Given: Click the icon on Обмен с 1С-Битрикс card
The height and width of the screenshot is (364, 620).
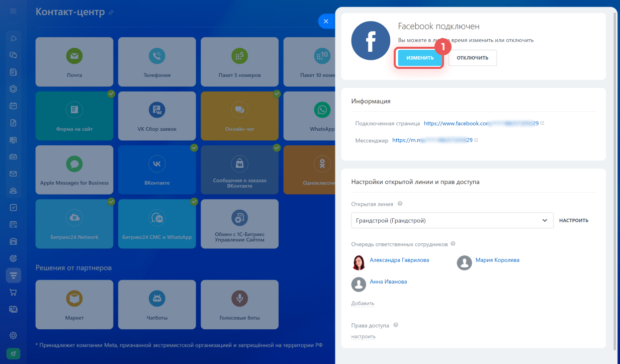Looking at the screenshot, I should point(239,217).
